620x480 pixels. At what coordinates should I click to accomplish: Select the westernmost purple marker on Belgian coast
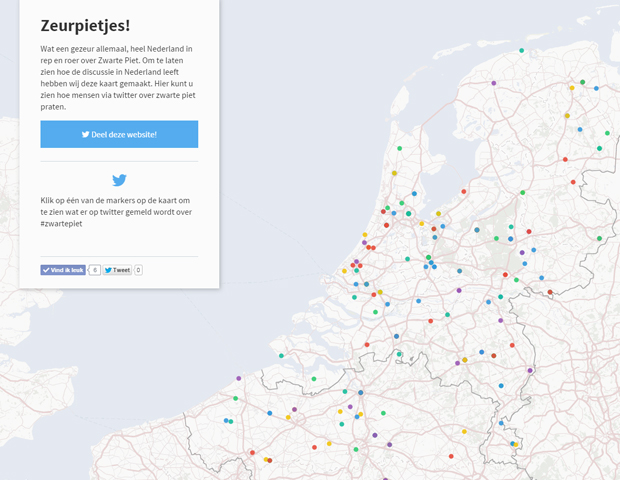[x=238, y=378]
